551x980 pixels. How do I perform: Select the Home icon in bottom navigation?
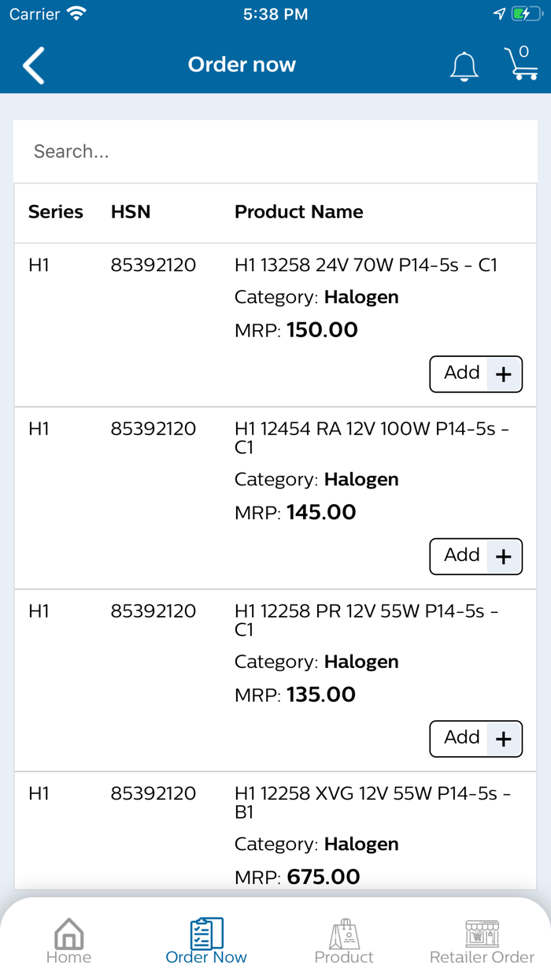coord(69,932)
